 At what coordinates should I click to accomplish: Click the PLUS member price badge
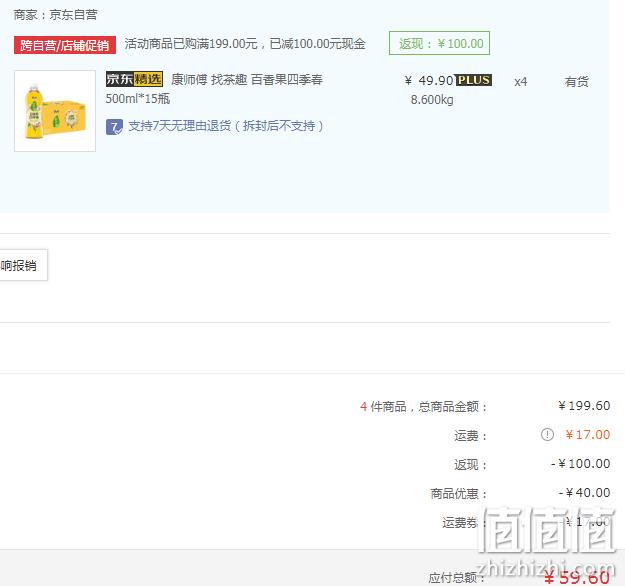[474, 80]
